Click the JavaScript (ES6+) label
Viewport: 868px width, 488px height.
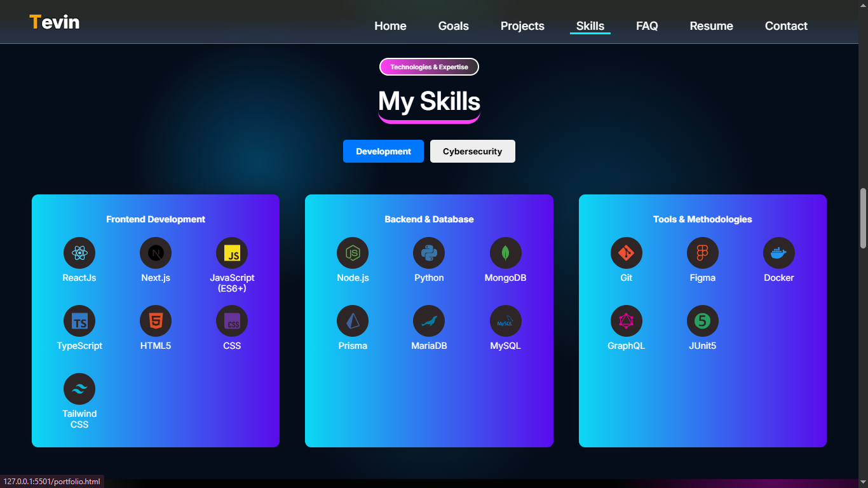[x=232, y=283]
